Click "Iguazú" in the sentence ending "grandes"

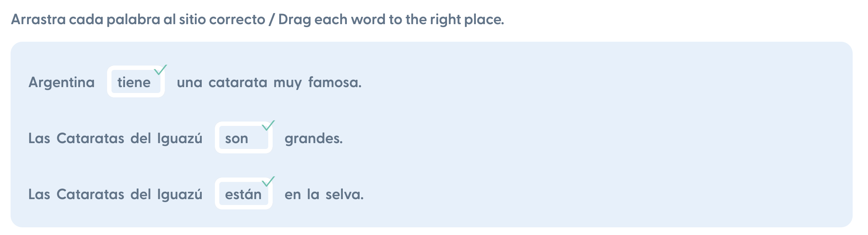pos(180,138)
